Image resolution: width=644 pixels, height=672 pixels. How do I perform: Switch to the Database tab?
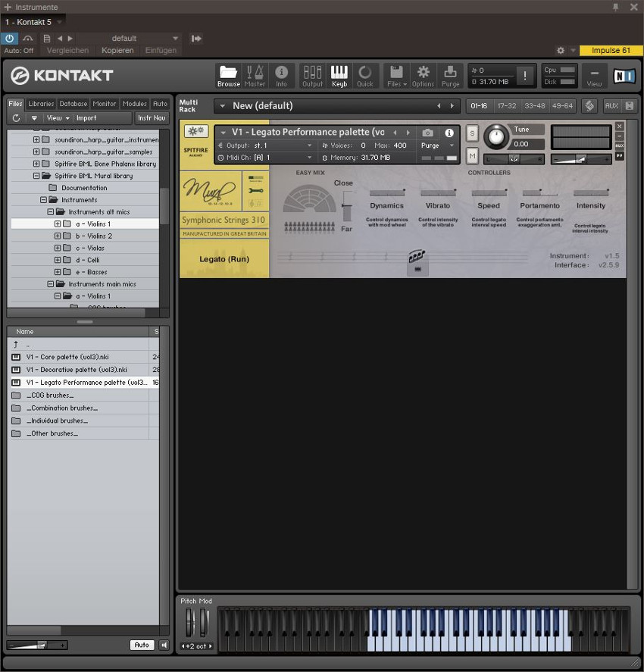(x=73, y=104)
